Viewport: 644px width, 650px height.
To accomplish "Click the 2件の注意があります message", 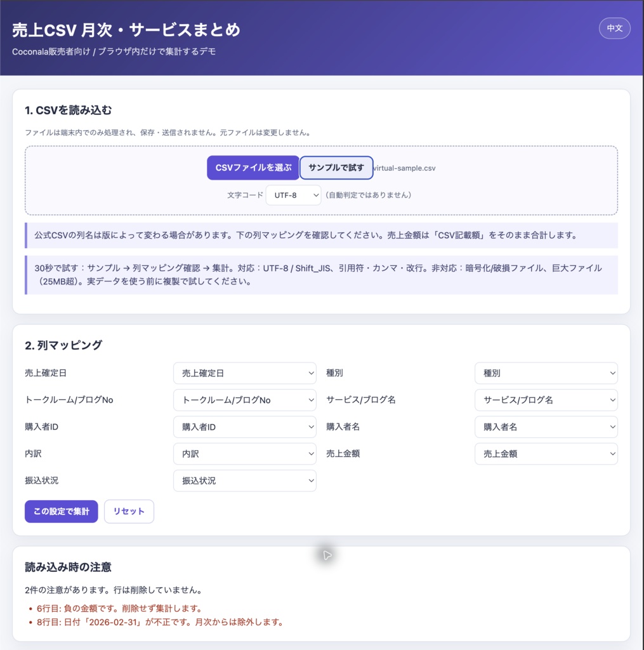I will point(114,590).
